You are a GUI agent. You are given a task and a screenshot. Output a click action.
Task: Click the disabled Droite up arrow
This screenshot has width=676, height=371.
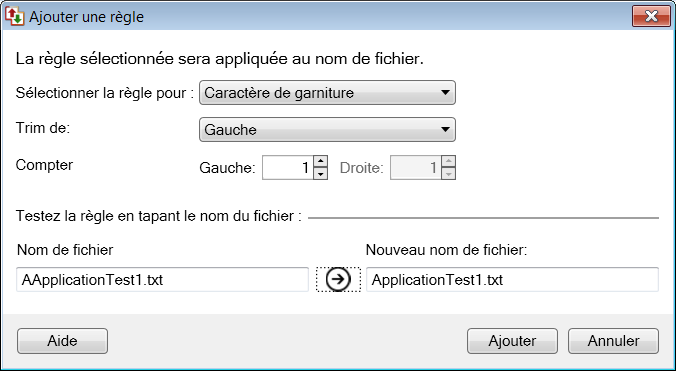tap(448, 162)
